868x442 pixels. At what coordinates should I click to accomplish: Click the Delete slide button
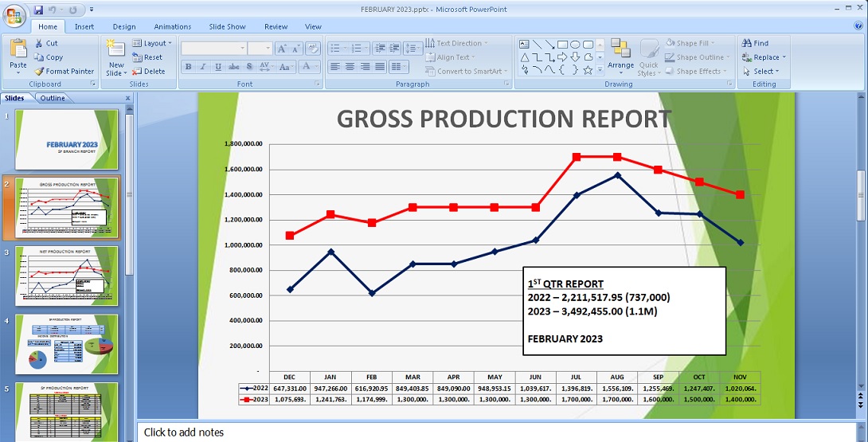(x=148, y=72)
